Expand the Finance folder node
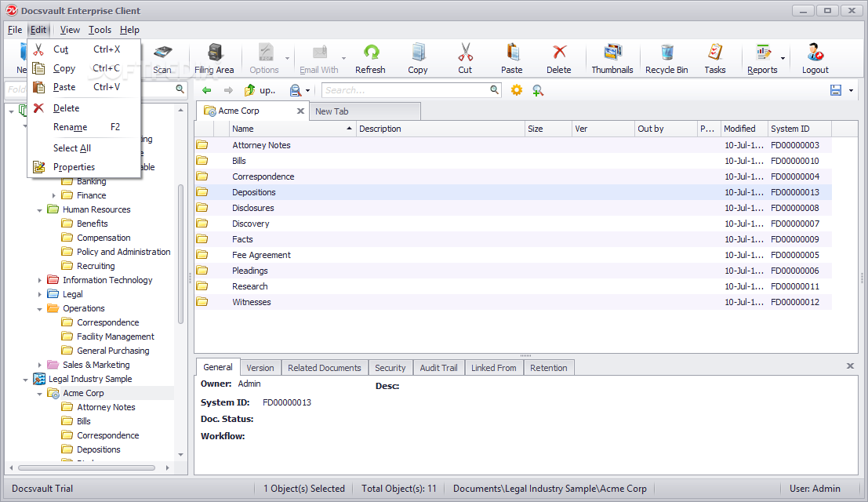 [53, 195]
